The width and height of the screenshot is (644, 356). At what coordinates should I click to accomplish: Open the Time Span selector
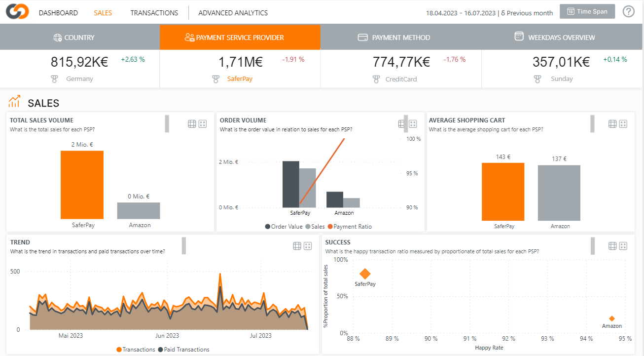pos(587,11)
